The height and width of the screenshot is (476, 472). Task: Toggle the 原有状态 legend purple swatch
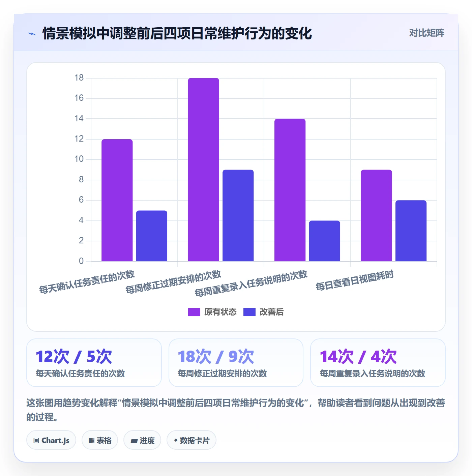[x=194, y=312]
